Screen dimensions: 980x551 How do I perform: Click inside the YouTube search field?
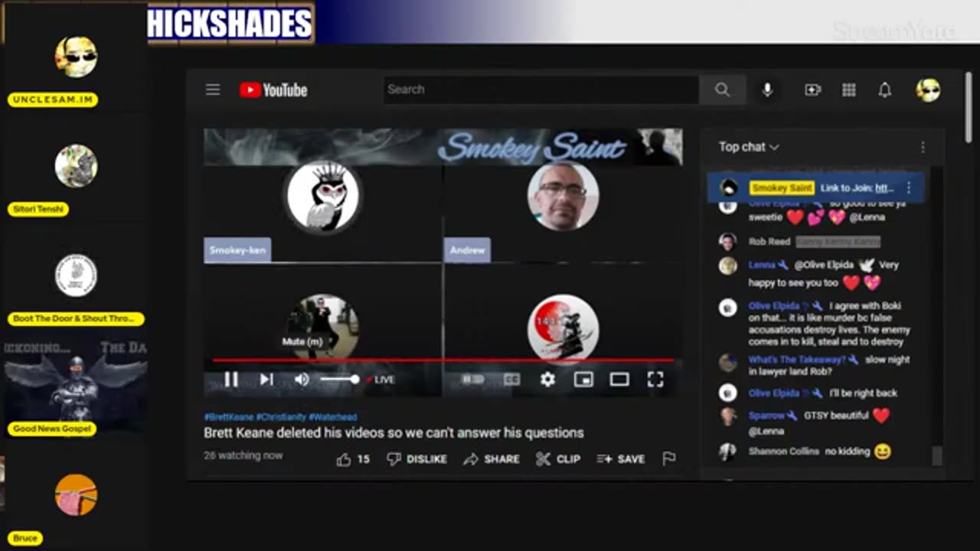pos(541,90)
